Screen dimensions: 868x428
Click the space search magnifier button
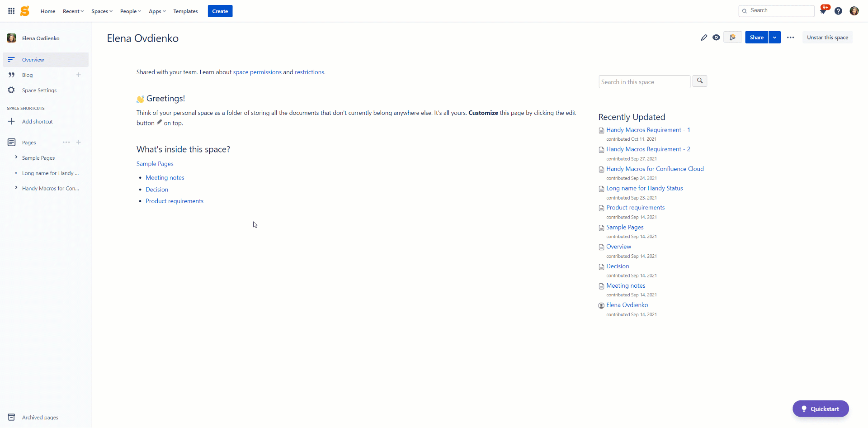point(699,81)
